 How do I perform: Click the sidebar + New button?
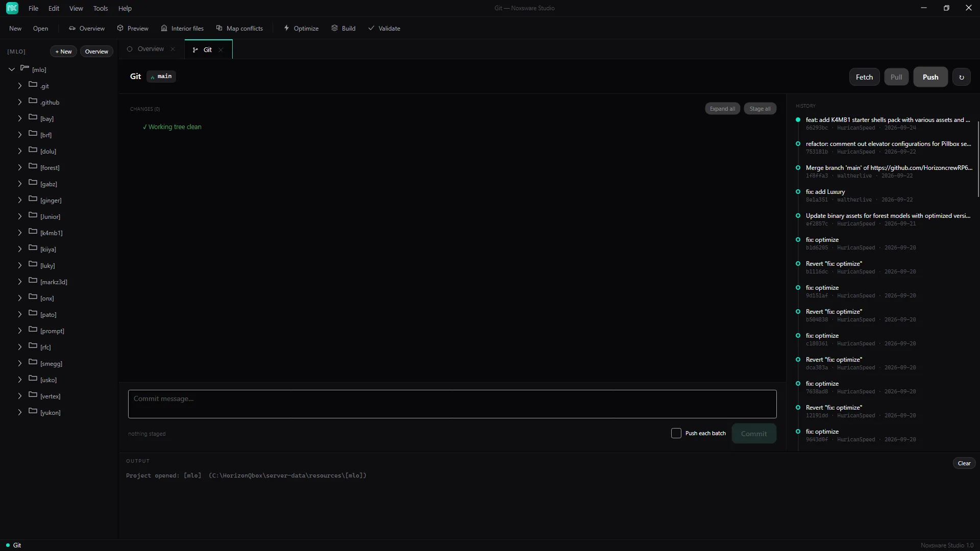[x=63, y=52]
